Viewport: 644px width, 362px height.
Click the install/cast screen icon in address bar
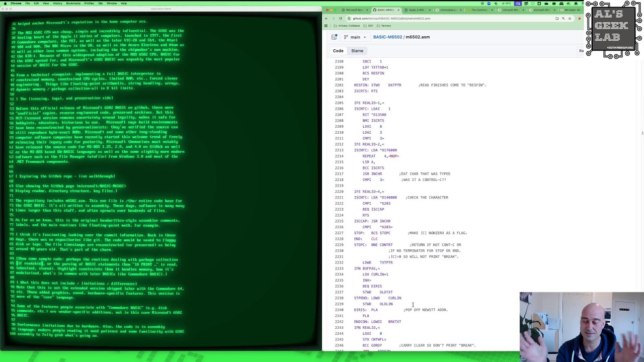557,19
